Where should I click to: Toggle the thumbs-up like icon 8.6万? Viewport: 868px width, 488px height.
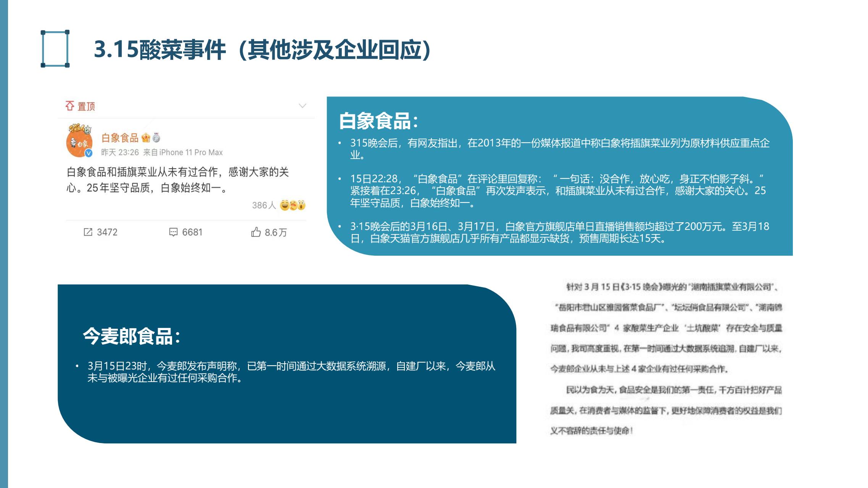pyautogui.click(x=256, y=232)
